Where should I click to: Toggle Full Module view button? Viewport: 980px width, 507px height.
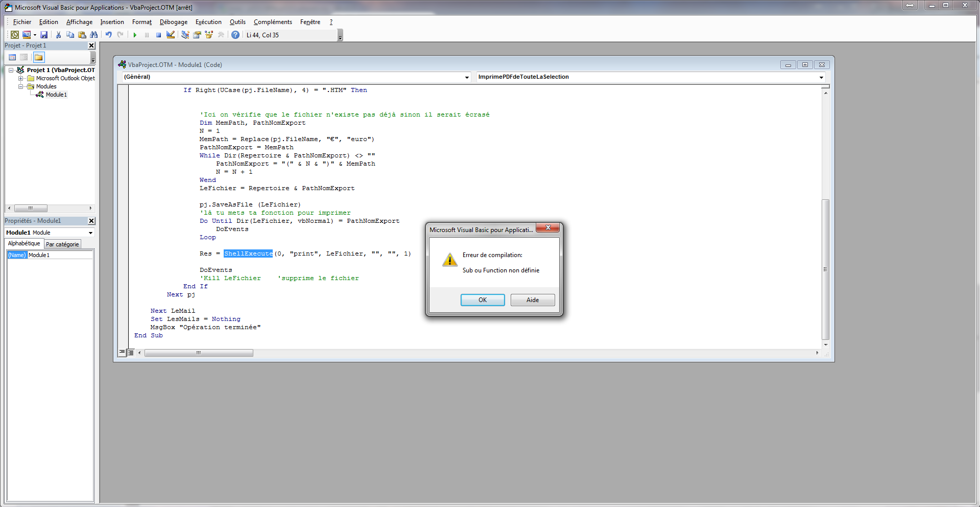point(131,353)
